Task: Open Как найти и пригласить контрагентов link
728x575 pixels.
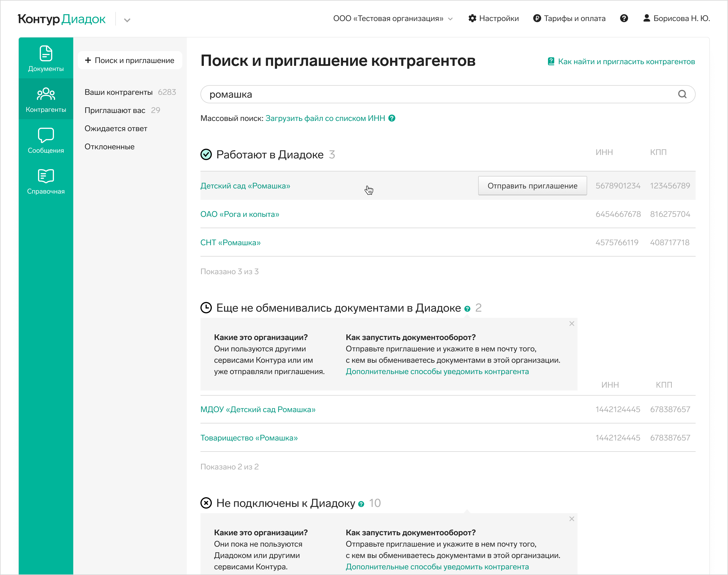Action: [626, 62]
